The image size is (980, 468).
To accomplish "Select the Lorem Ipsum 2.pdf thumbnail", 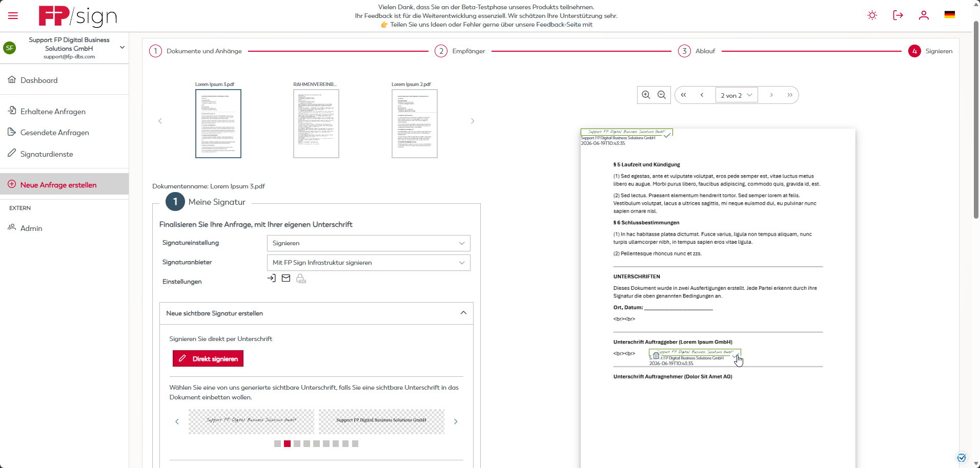I will click(415, 123).
